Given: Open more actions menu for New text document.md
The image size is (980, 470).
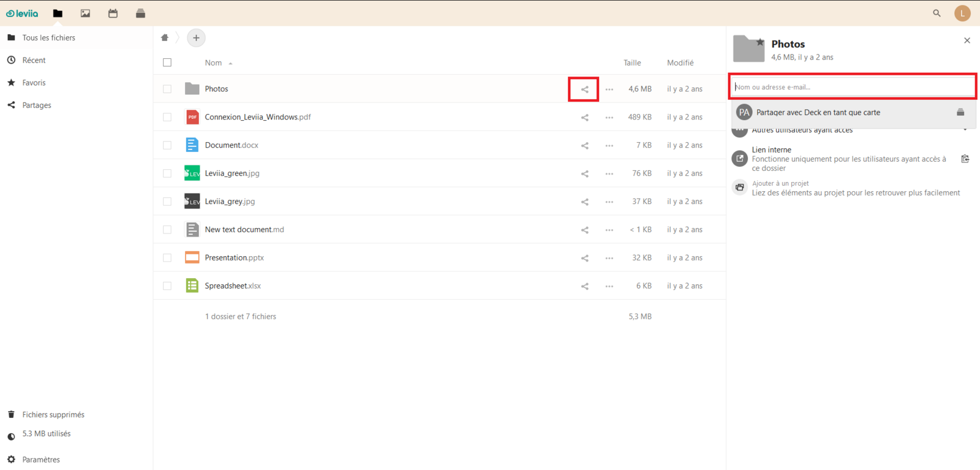Looking at the screenshot, I should click(x=609, y=230).
